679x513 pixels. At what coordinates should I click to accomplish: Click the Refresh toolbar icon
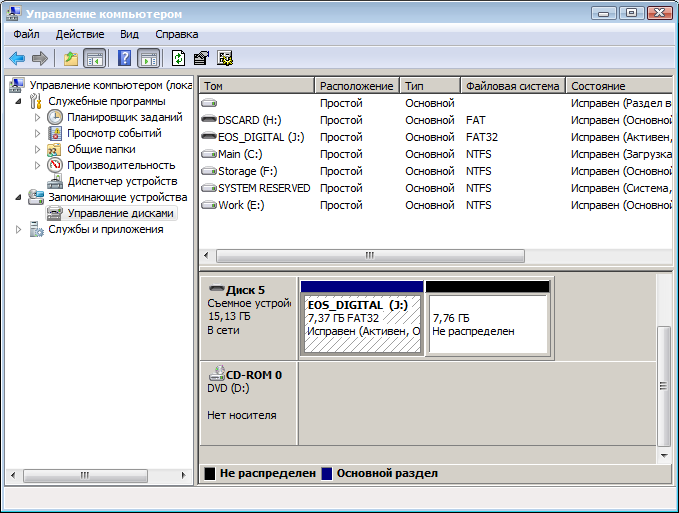pos(179,59)
